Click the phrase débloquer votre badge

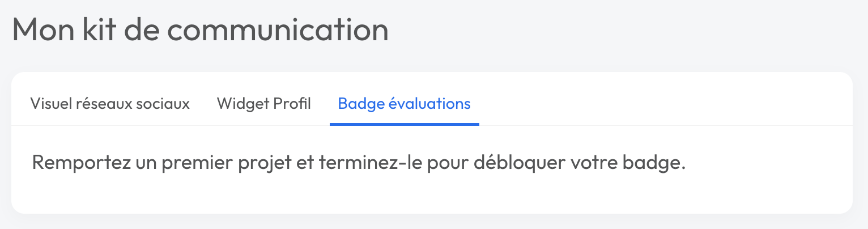point(579,163)
